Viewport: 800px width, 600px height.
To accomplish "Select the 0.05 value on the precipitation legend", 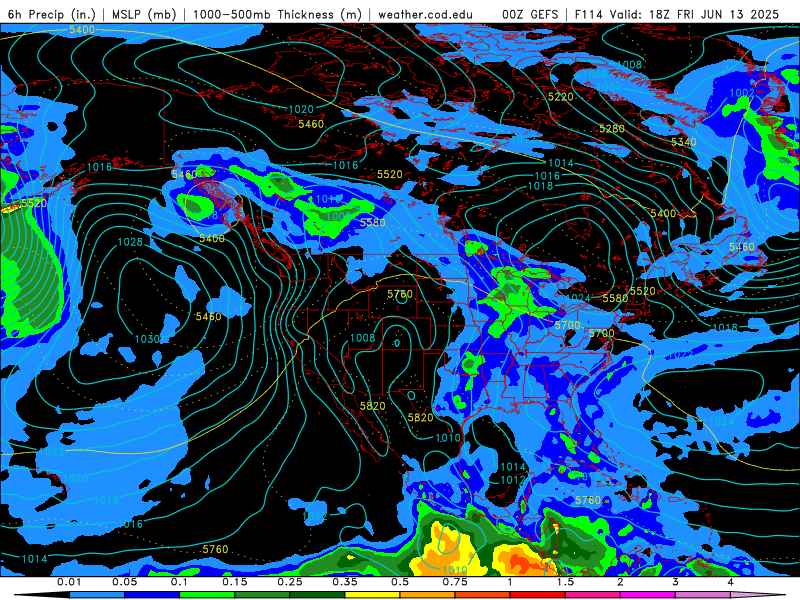I will click(124, 582).
